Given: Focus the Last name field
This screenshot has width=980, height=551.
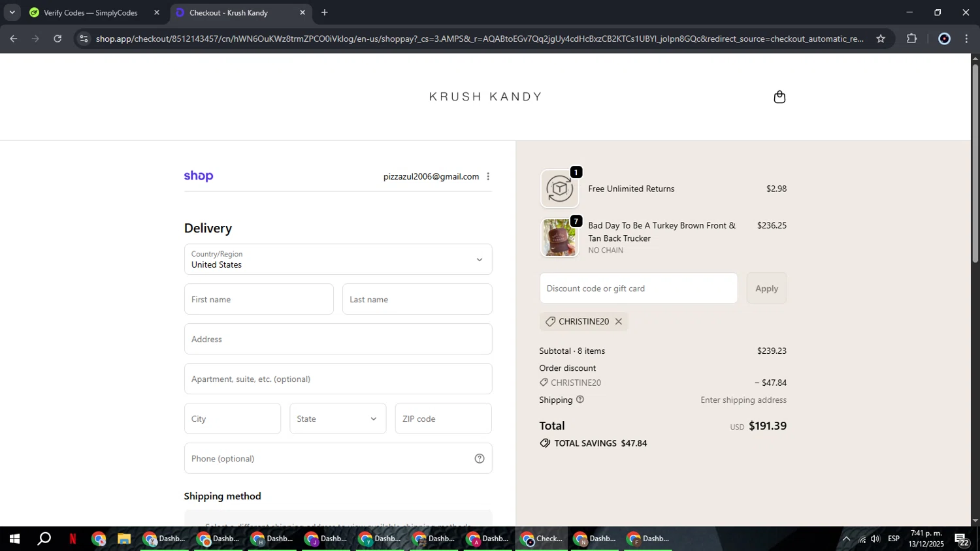Looking at the screenshot, I should tap(417, 299).
